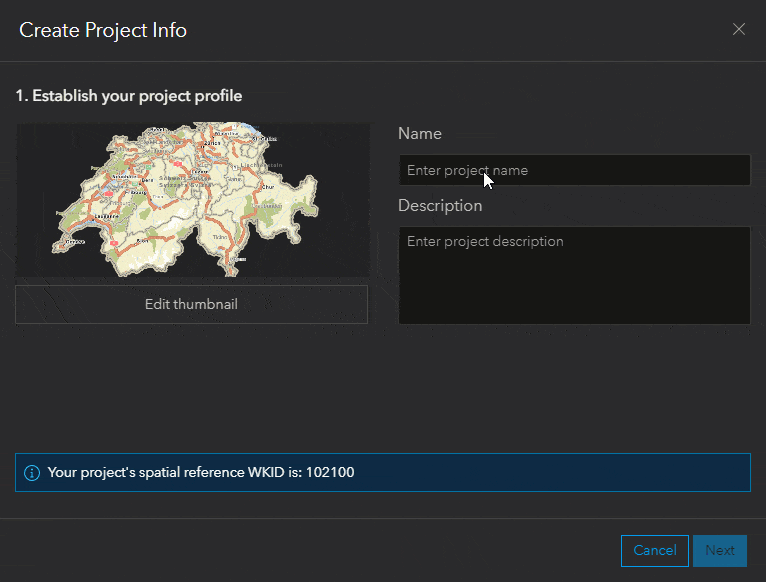766x582 pixels.
Task: Click into the project Description text area
Action: pyautogui.click(x=574, y=275)
